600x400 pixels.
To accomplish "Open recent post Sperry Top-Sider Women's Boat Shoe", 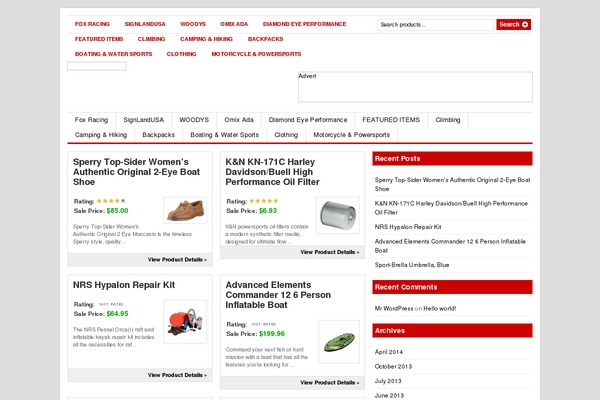I will (452, 184).
